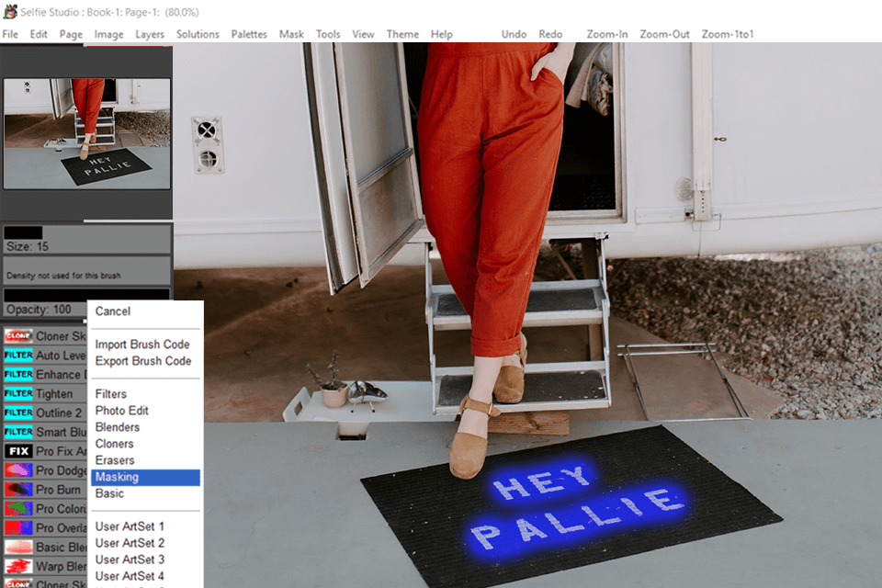Click the Tighten brush label
This screenshot has width=882, height=588.
point(54,394)
